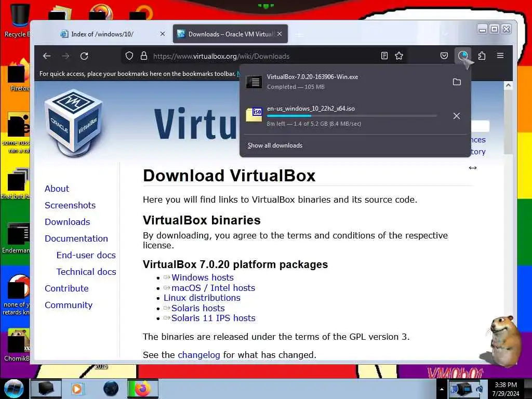532x399 pixels.
Task: Open the Community sidebar link
Action: click(x=68, y=305)
